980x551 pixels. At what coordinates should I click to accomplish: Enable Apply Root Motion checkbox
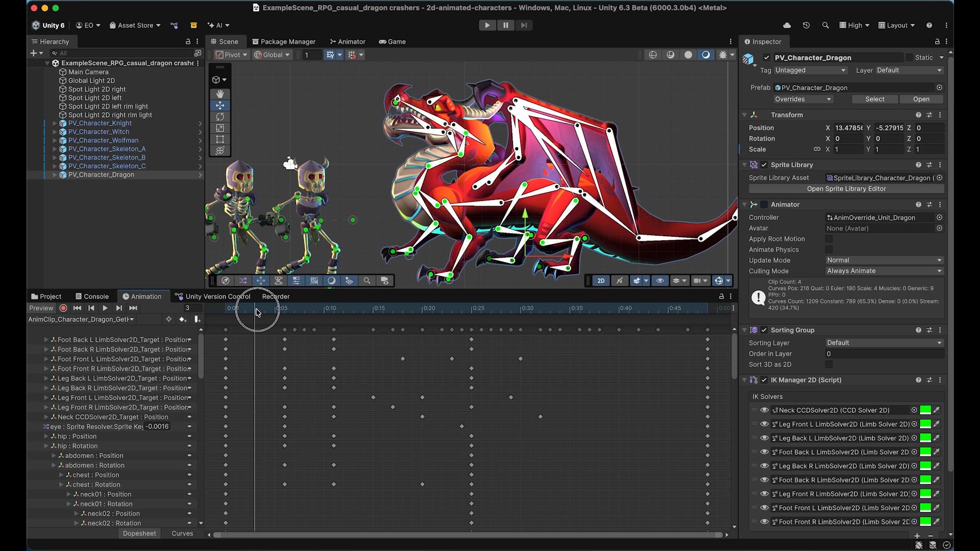click(x=829, y=239)
